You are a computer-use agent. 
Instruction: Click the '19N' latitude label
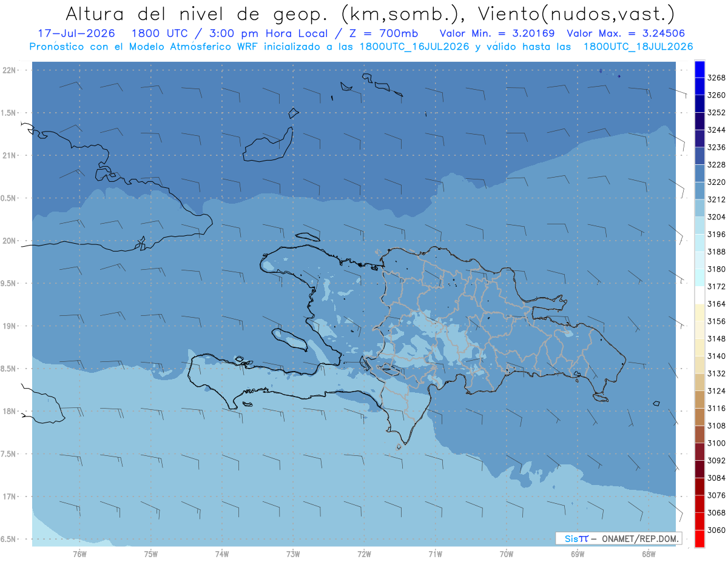tap(10, 326)
